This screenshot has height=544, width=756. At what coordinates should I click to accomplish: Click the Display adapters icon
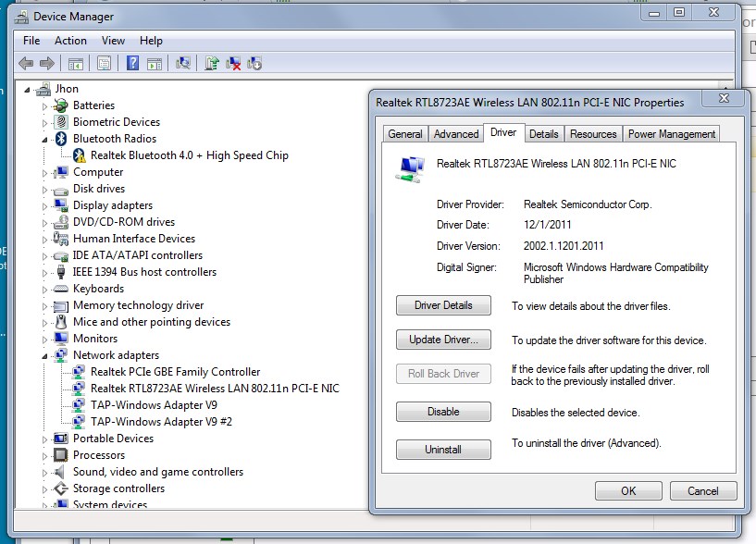[61, 205]
